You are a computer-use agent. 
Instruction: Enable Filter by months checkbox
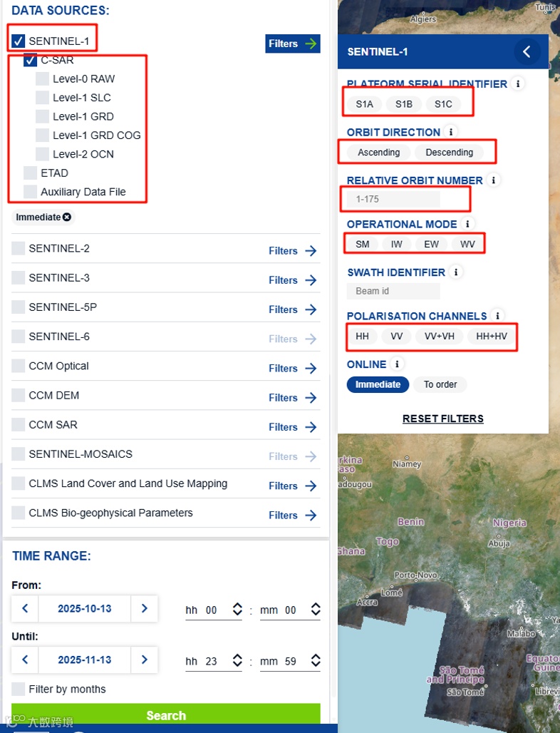(x=19, y=689)
